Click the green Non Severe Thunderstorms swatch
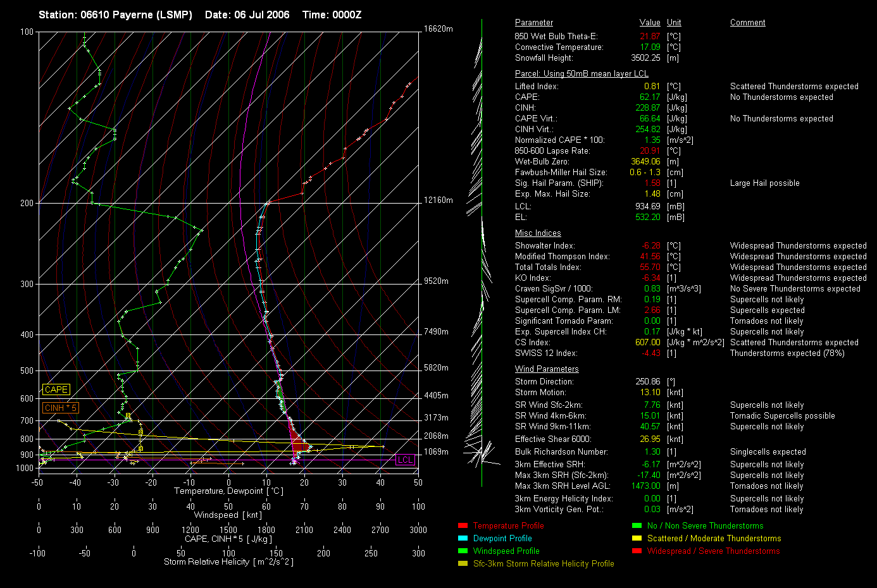 click(637, 525)
